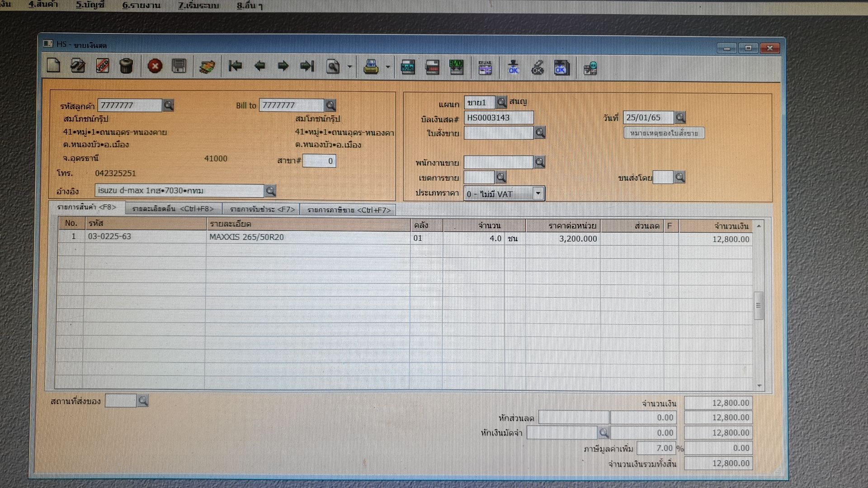Open sales area (เขตการขาย) lookup magnifier
868x488 pixels.
(500, 177)
